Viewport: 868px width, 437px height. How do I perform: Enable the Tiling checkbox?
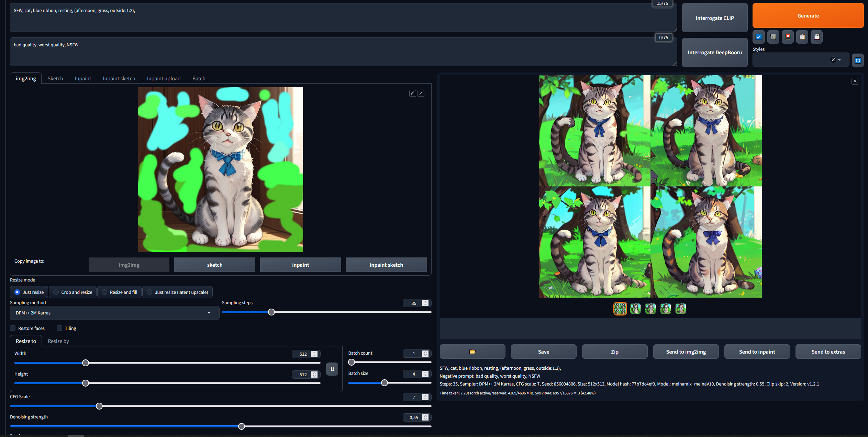click(59, 328)
